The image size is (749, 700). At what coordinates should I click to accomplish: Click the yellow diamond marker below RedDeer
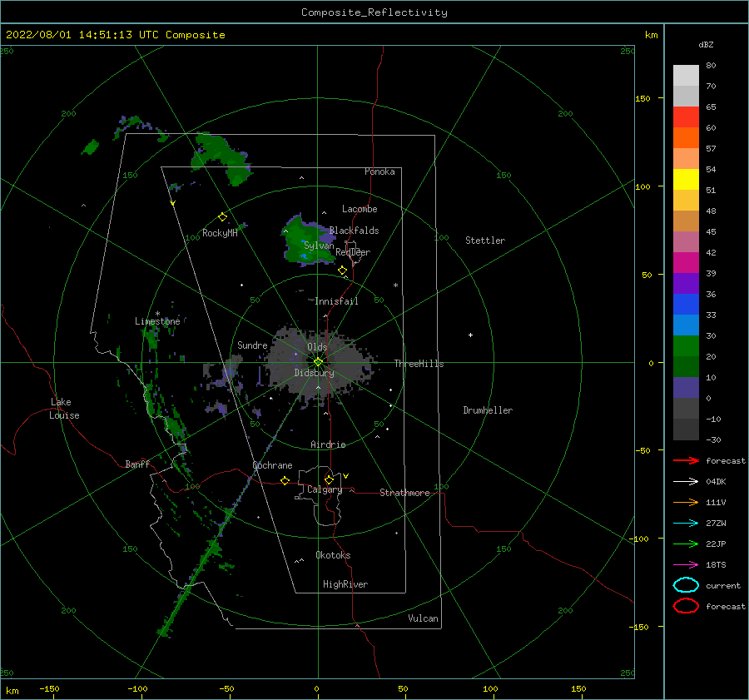342,271
